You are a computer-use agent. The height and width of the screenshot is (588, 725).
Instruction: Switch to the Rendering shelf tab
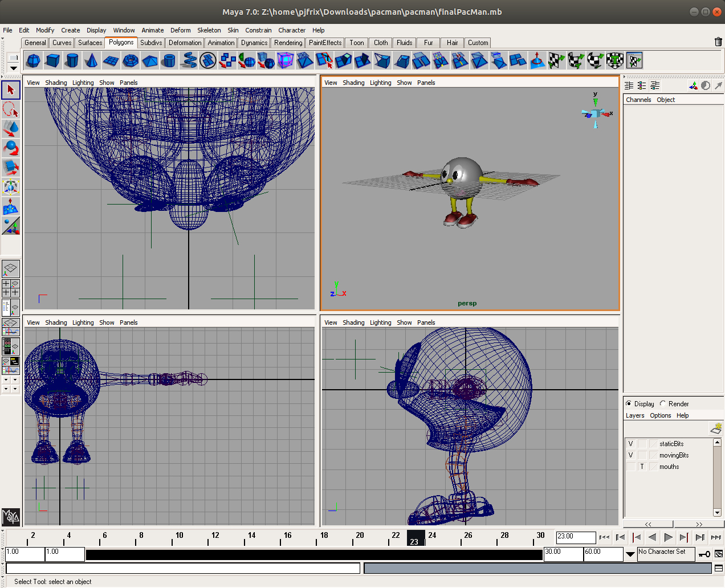pyautogui.click(x=288, y=43)
